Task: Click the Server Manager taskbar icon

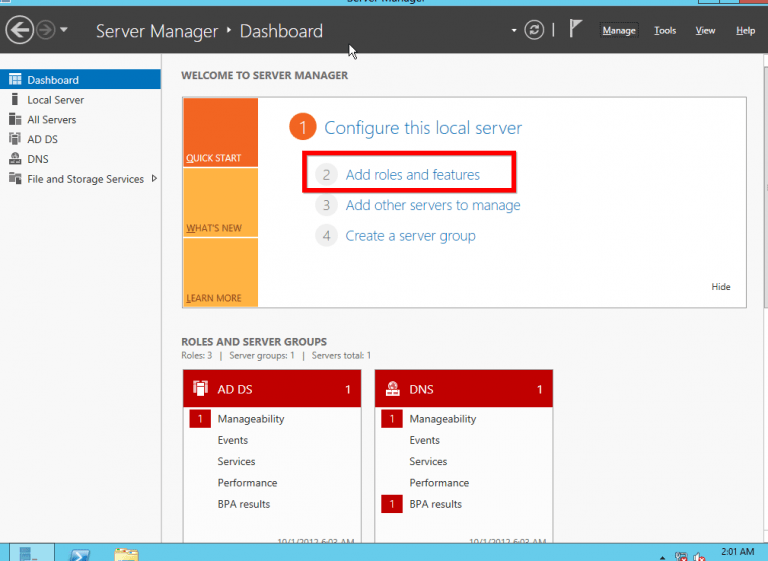Action: [32, 553]
